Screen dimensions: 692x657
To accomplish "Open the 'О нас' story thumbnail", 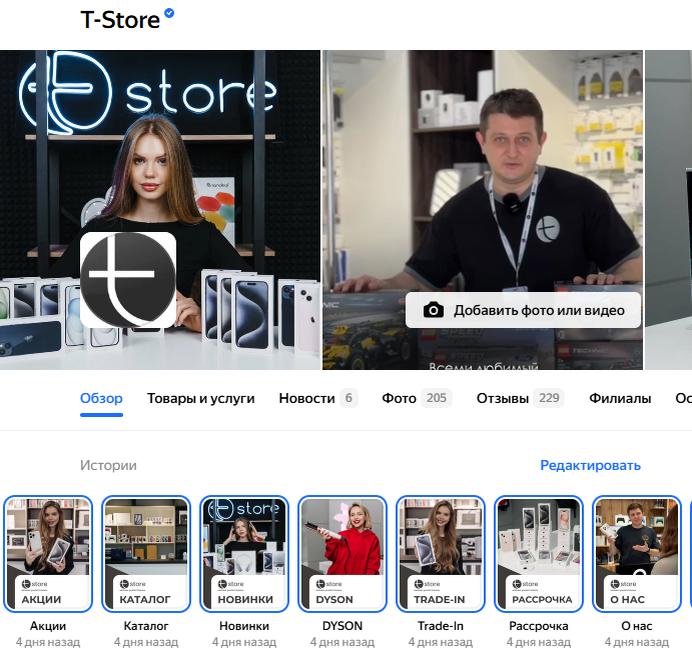I will pyautogui.click(x=637, y=554).
